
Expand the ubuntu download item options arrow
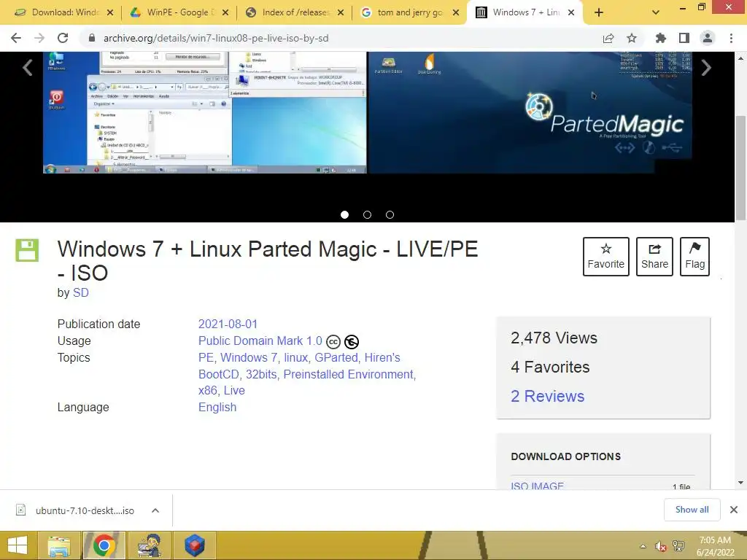pyautogui.click(x=155, y=510)
